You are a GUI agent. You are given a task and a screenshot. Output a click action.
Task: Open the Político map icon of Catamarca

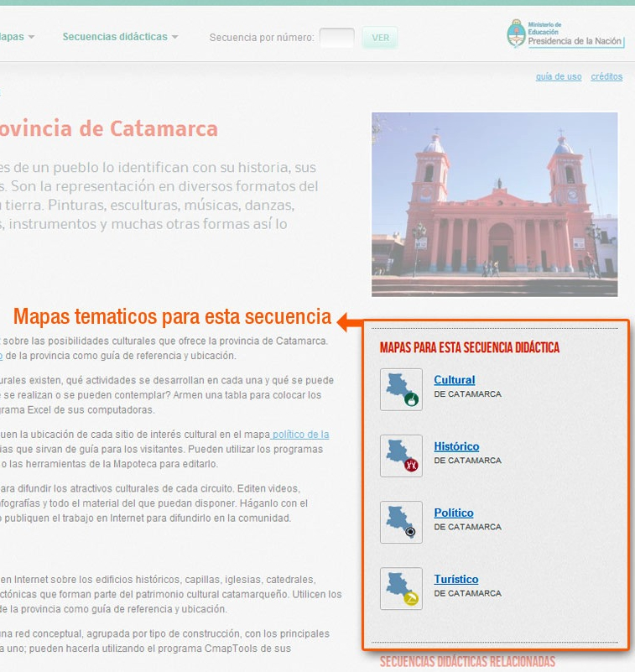tap(401, 523)
